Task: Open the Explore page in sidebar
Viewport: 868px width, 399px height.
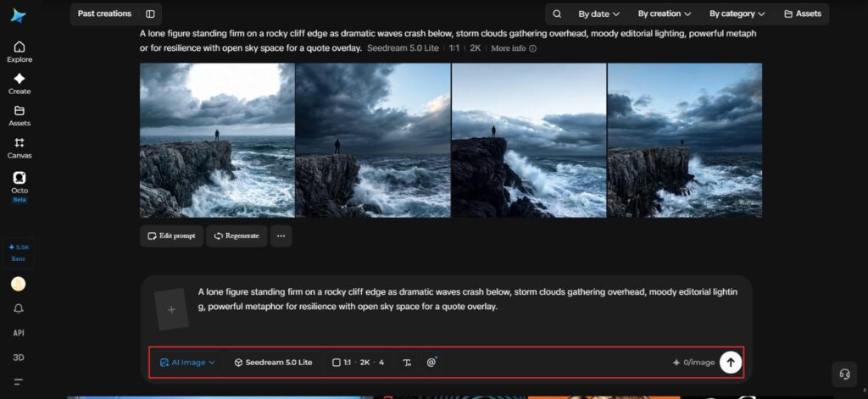Action: coord(19,52)
